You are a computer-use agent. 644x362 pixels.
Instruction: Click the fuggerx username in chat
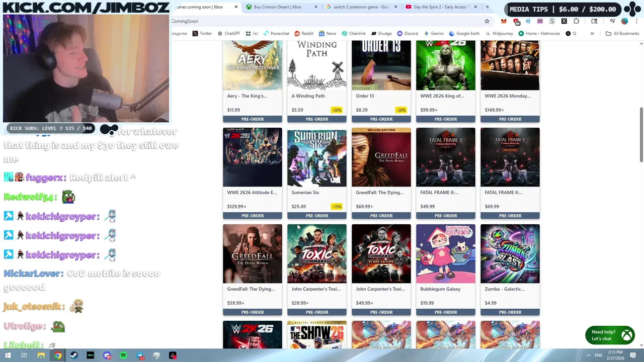pyautogui.click(x=46, y=177)
